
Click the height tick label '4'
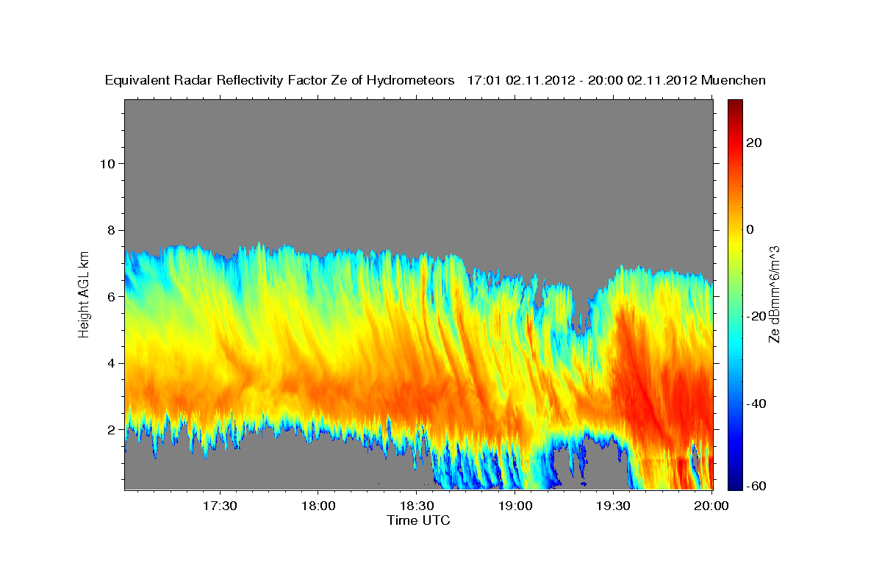pyautogui.click(x=112, y=363)
